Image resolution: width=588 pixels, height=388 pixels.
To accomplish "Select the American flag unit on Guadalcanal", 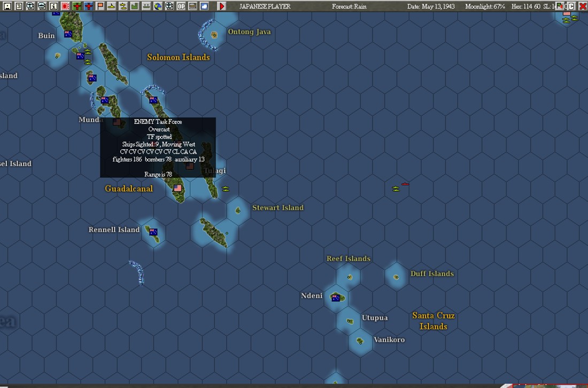I will 177,188.
